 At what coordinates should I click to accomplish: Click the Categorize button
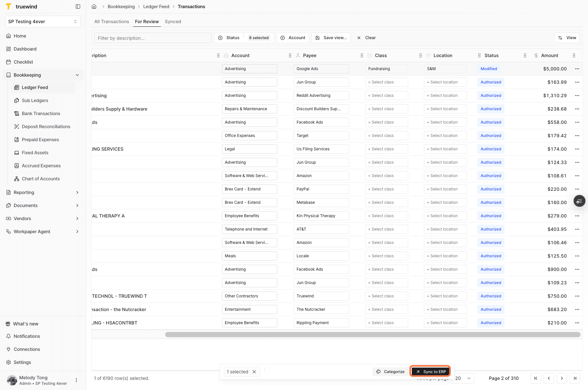click(x=390, y=372)
